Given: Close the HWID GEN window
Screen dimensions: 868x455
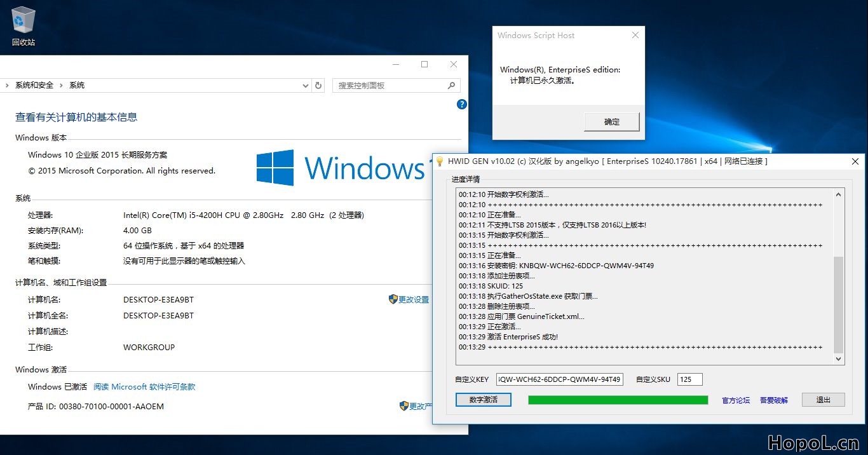Looking at the screenshot, I should (x=855, y=161).
